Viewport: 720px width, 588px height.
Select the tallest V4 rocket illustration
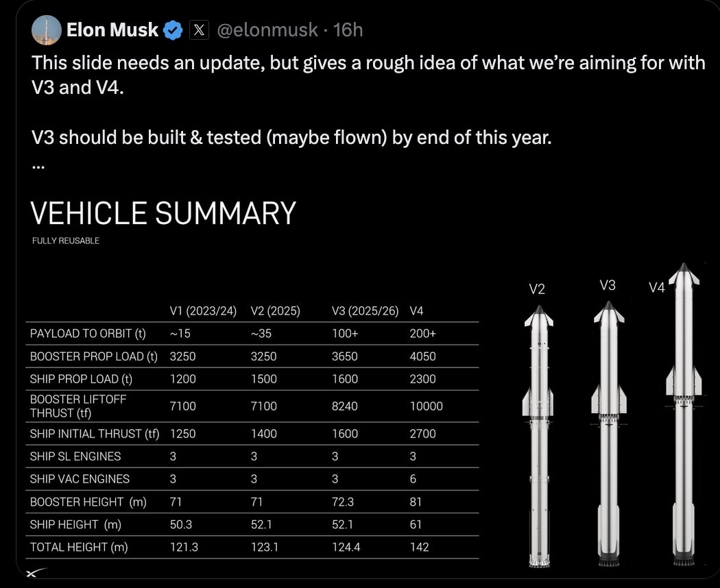683,418
